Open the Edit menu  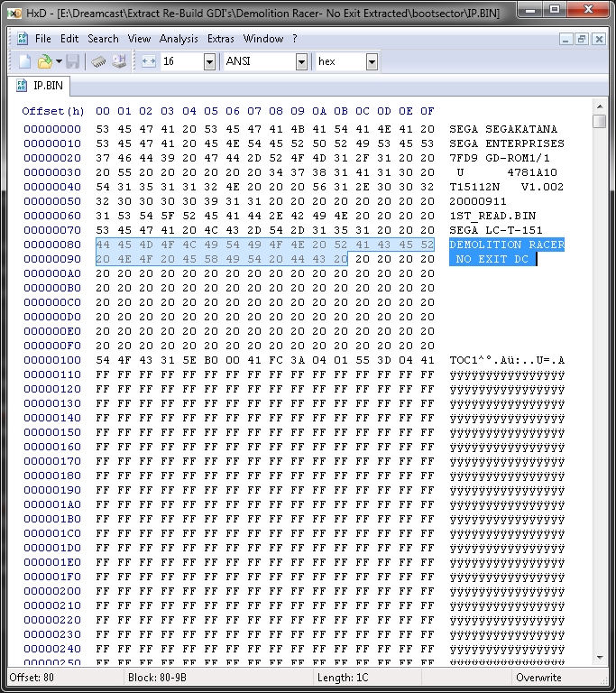69,39
